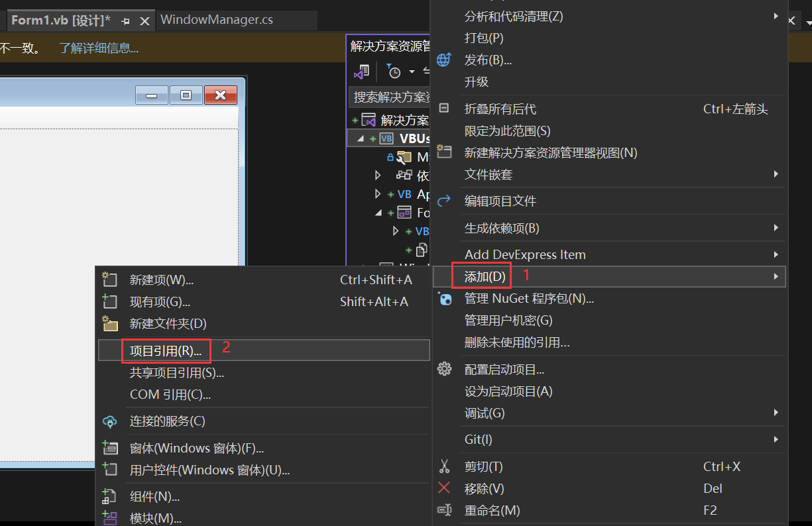Close the Form1.vb [设计] tab
Viewport: 812px width, 526px height.
click(x=145, y=21)
